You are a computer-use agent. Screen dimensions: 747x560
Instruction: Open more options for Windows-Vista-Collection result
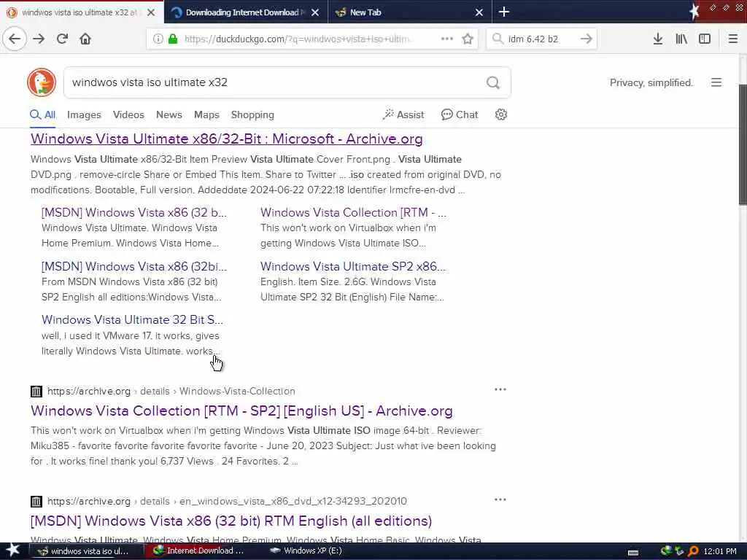pos(500,389)
